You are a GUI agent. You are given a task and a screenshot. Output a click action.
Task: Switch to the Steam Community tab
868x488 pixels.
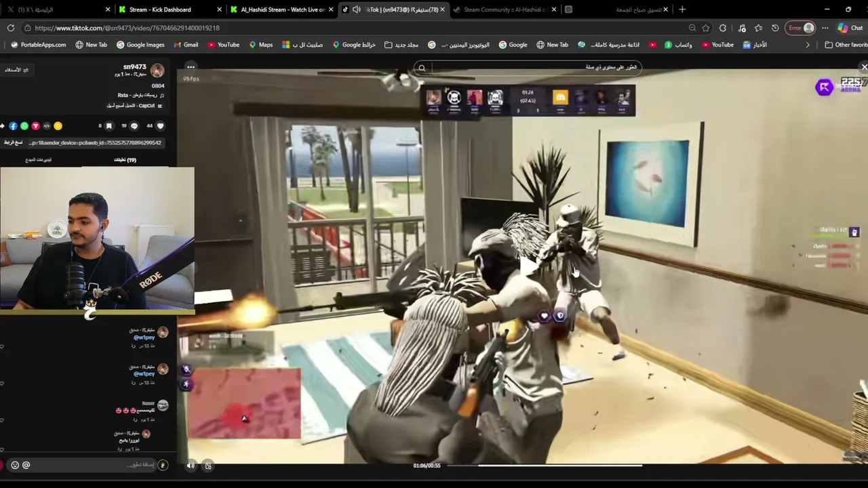tap(504, 9)
